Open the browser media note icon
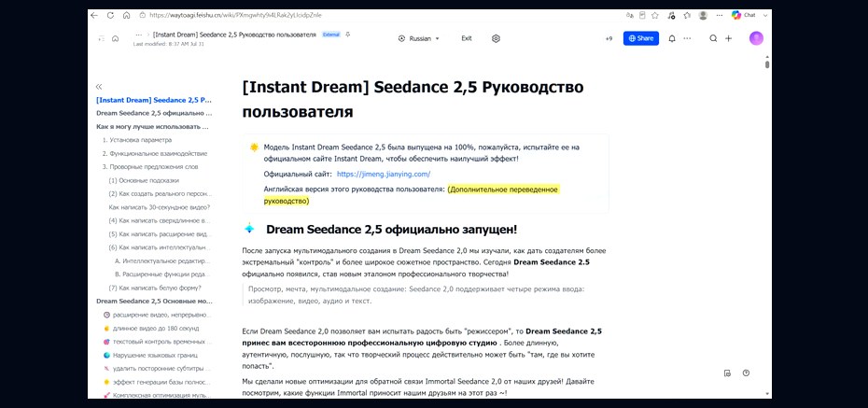Screen dimensions: 868x408 pos(671,16)
